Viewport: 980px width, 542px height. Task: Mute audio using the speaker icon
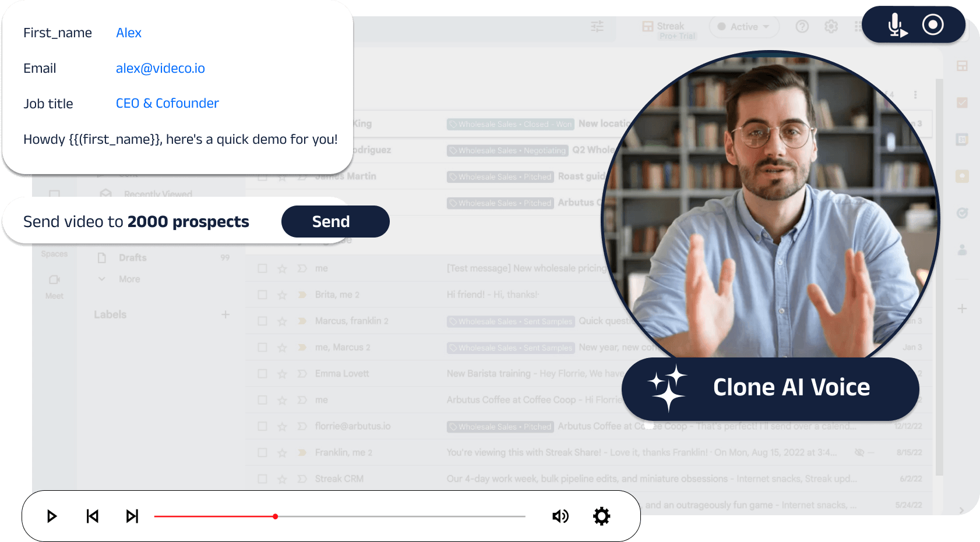[560, 516]
